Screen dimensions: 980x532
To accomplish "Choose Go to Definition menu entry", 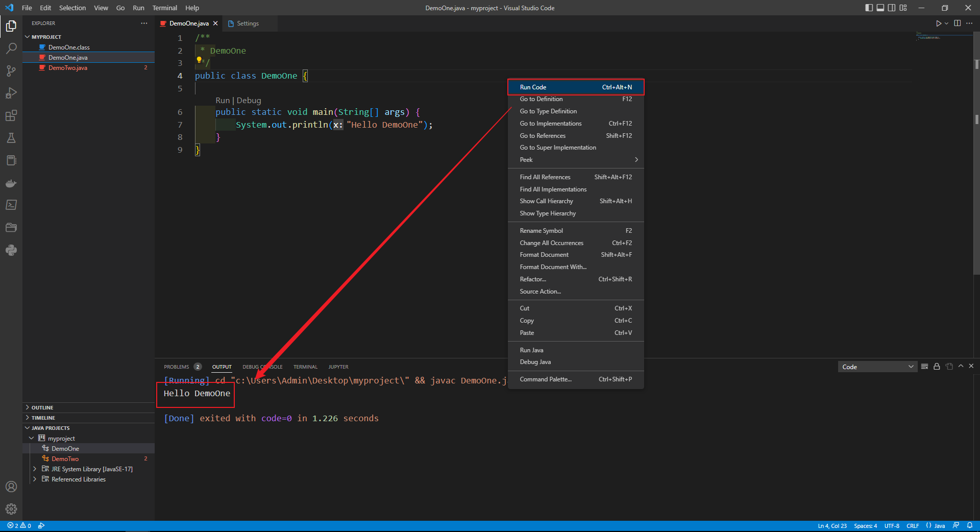I will [x=576, y=99].
